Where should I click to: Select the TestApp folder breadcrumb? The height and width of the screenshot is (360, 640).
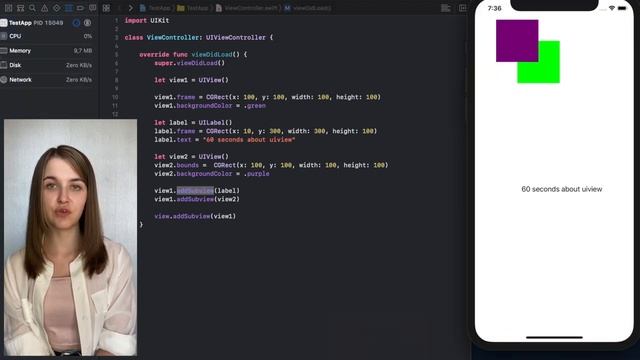click(193, 8)
